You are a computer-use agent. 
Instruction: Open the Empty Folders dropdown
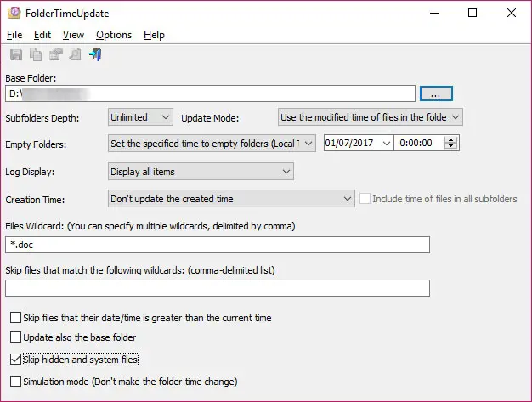coord(212,143)
